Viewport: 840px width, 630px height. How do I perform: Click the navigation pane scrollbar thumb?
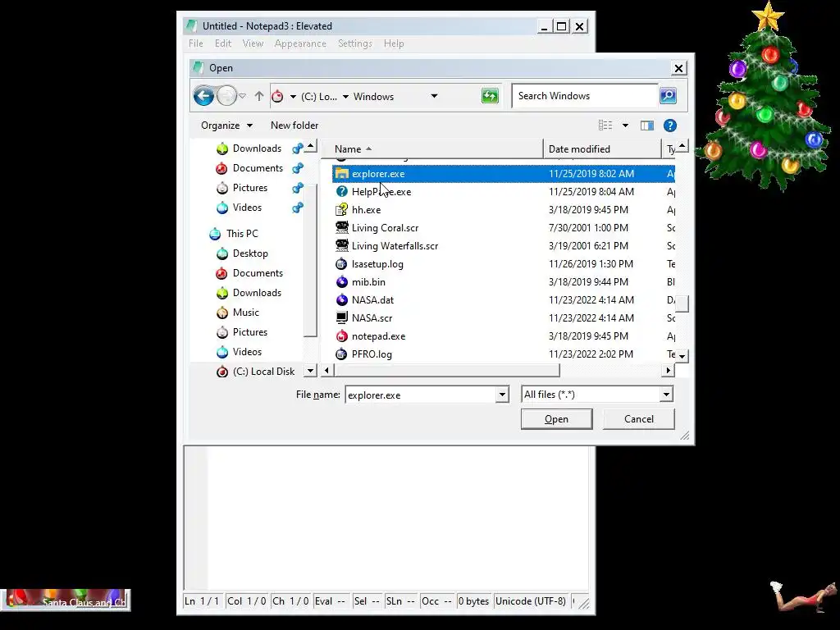(310, 259)
